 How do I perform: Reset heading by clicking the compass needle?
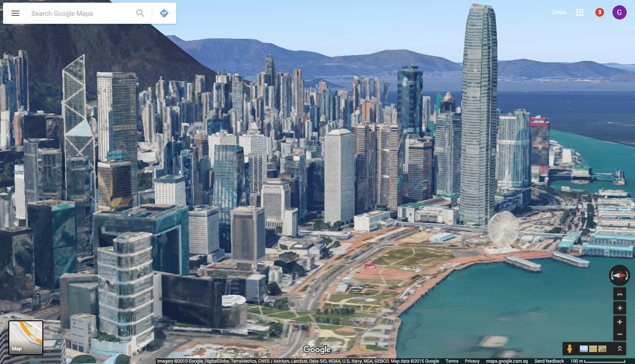point(620,275)
